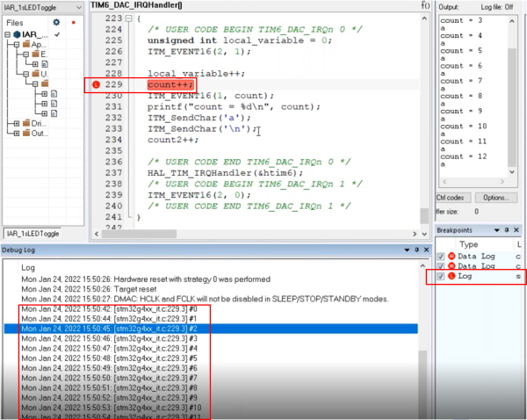Click the editor horizontal scrollbar right arrow
The image size is (527, 420).
click(x=415, y=234)
